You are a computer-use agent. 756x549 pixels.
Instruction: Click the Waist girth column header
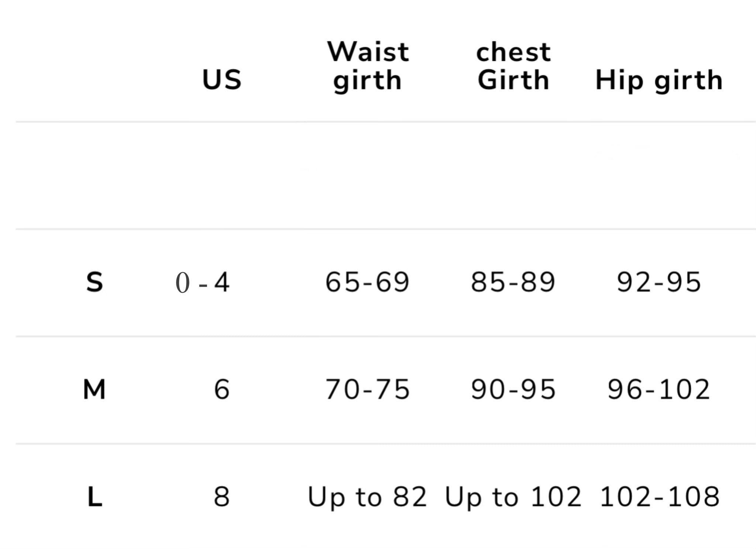click(368, 66)
